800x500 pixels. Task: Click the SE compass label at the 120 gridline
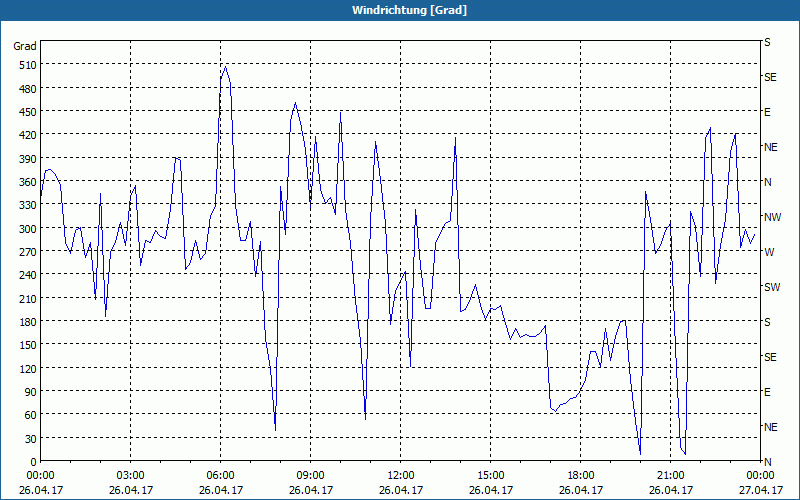[770, 357]
